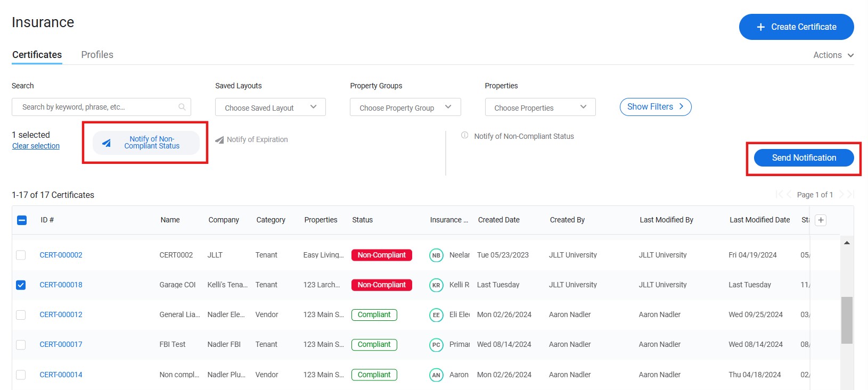Uncheck the CERT-000018 row checkbox
The width and height of the screenshot is (868, 390).
click(x=21, y=285)
